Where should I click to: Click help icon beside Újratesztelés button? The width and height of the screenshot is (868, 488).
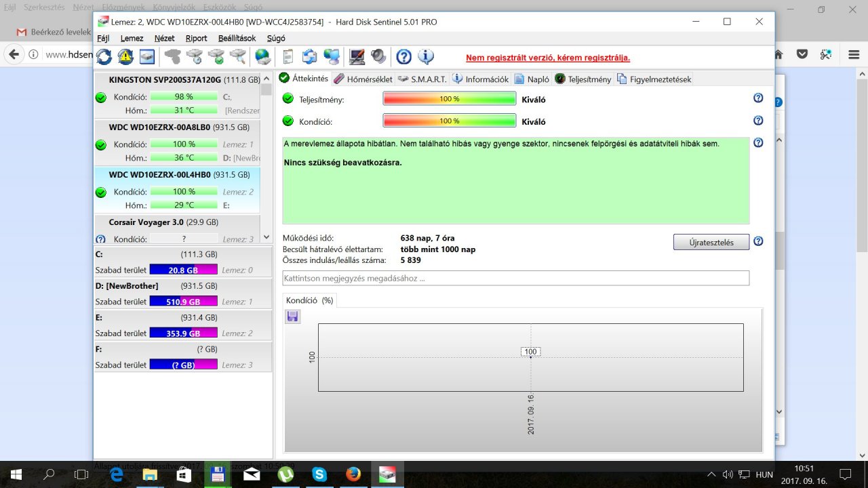click(x=758, y=241)
